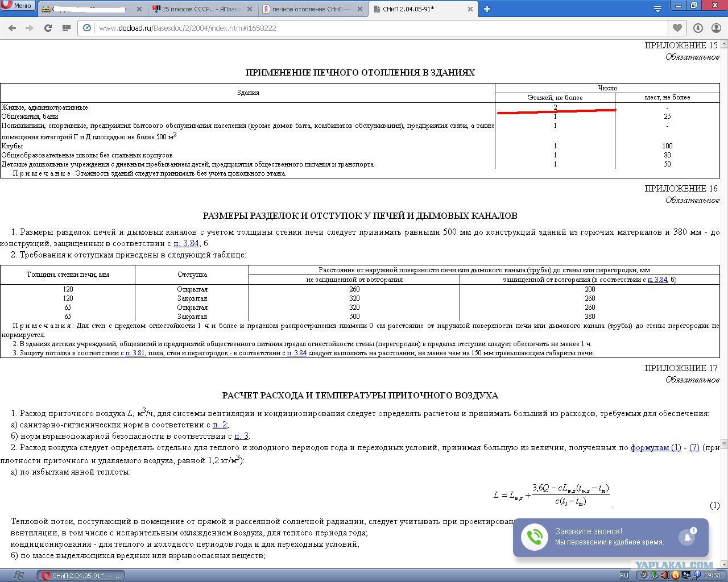
Task: Open п. 3.84 link in table header
Action: coord(657,280)
